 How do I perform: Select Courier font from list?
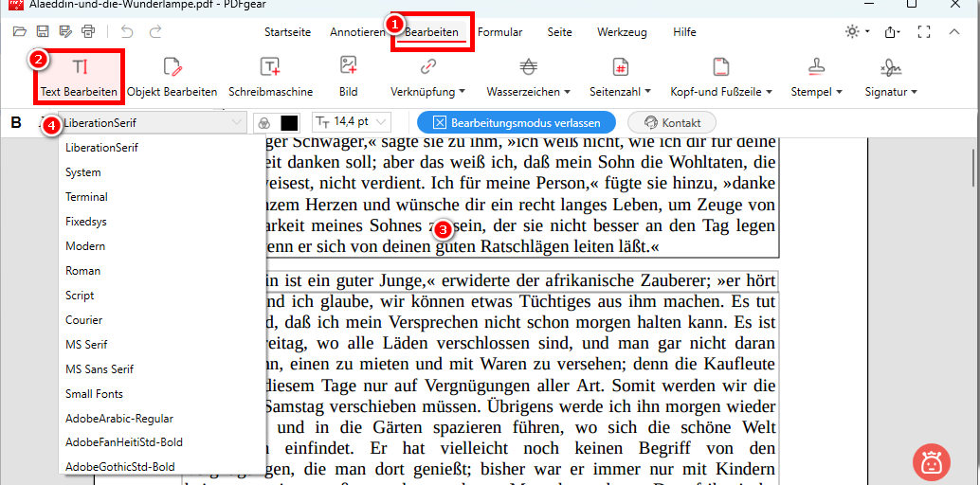coord(162,320)
